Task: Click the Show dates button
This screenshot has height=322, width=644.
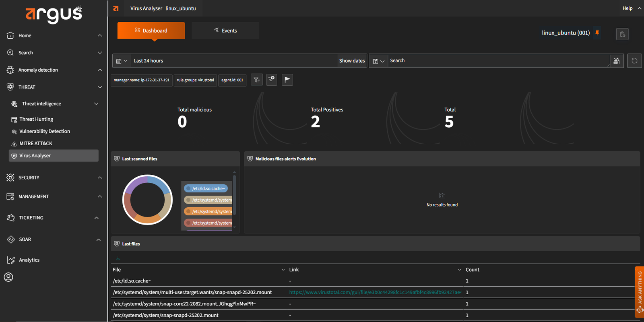Action: (352, 61)
